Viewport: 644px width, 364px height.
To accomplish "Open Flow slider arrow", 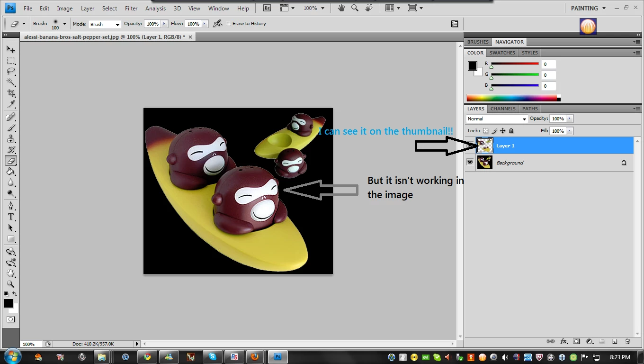I will point(205,24).
